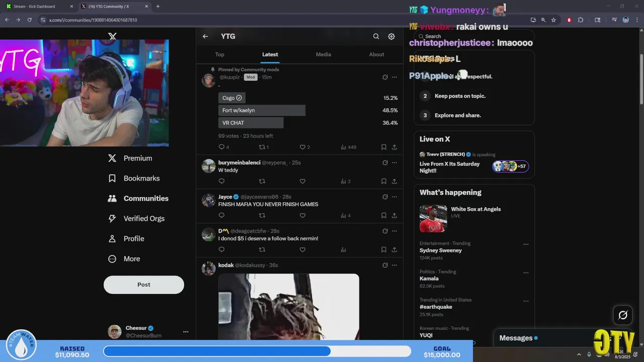
Task: Open kodak's post image
Action: (x=289, y=307)
